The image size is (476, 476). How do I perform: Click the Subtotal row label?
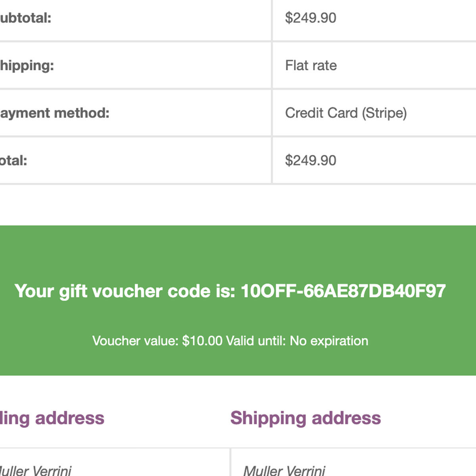[25, 18]
